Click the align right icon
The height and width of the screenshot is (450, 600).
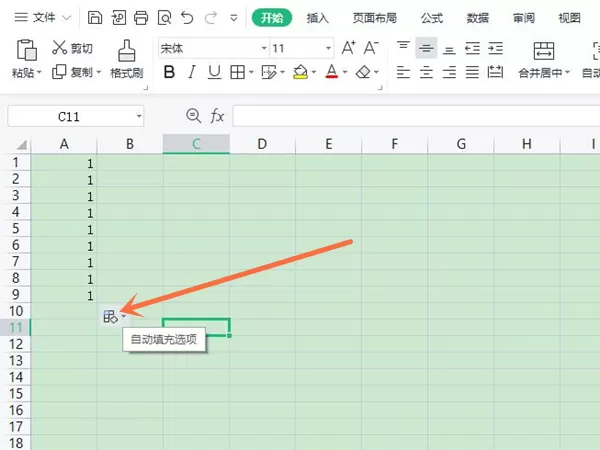point(449,72)
